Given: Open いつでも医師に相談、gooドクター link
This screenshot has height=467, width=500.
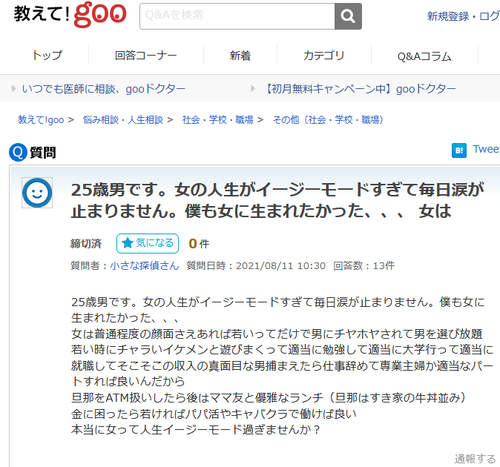Looking at the screenshot, I should pos(104,89).
